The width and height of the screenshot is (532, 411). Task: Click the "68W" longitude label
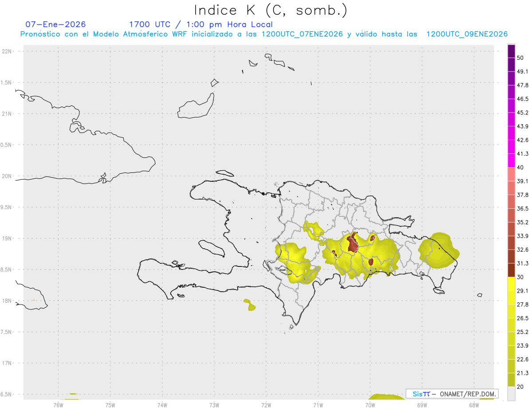click(474, 405)
